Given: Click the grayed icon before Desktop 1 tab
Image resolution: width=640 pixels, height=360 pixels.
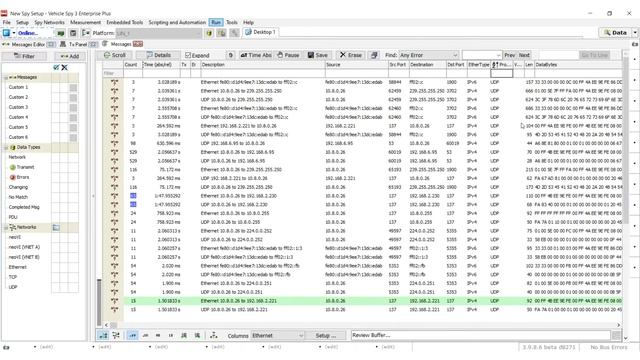Looking at the screenshot, I should point(234,33).
